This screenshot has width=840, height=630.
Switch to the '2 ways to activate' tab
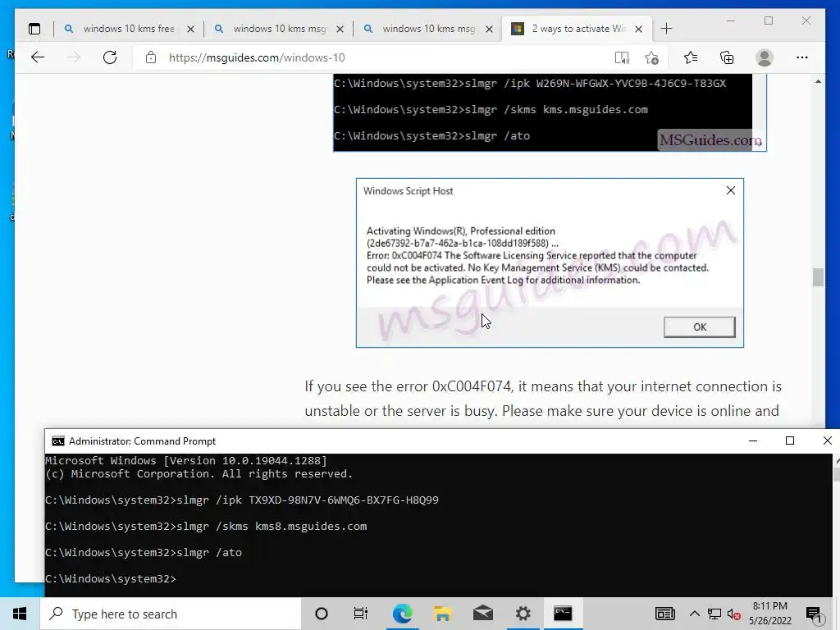coord(577,29)
